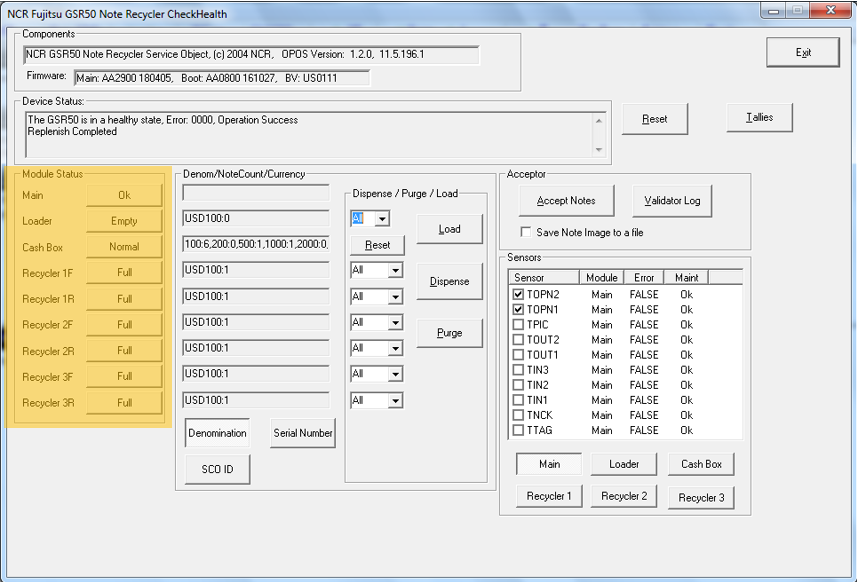Viewport: 857px width, 582px height.
Task: Click Reset in Dispense / Purge / Load
Action: click(x=377, y=245)
